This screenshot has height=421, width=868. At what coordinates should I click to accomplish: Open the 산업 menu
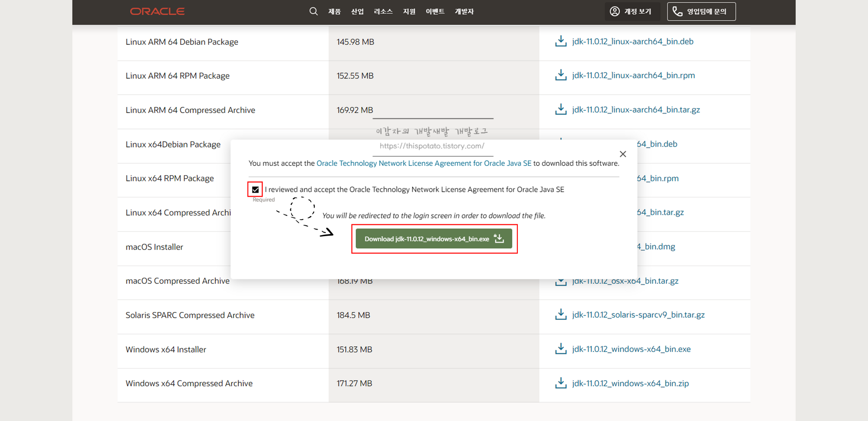(357, 12)
